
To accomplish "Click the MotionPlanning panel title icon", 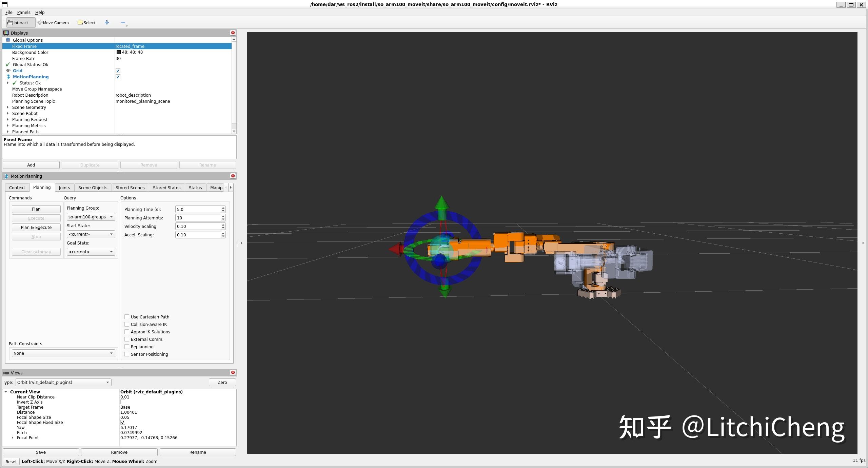I will click(x=6, y=176).
